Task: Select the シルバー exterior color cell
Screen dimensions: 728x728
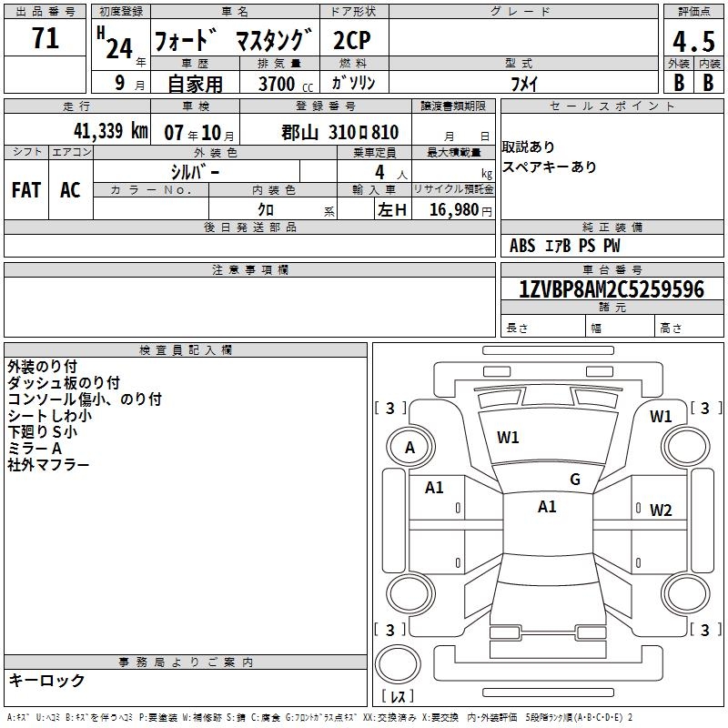Action: point(195,171)
